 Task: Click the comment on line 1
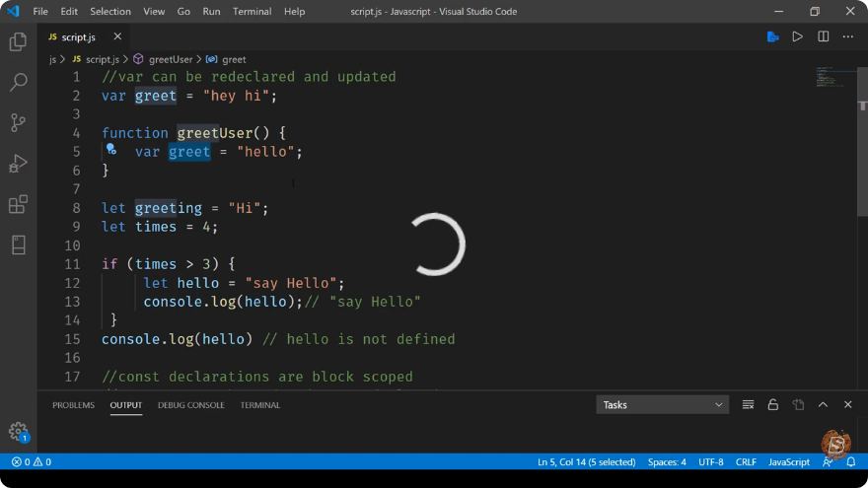(x=249, y=77)
